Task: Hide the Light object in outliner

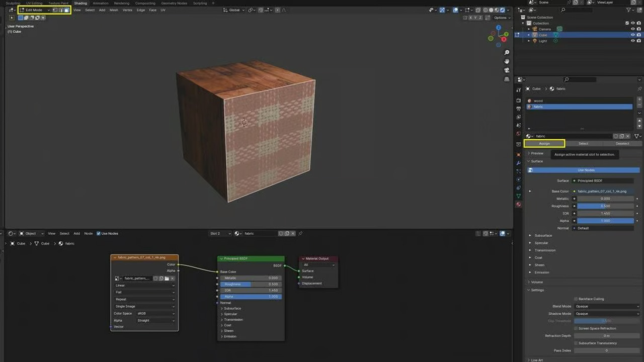Action: (632, 41)
